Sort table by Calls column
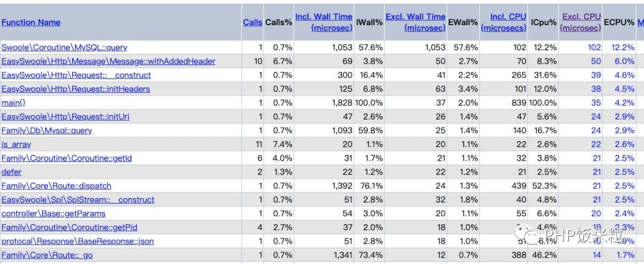Screen dimensions: 644x264 252,22
